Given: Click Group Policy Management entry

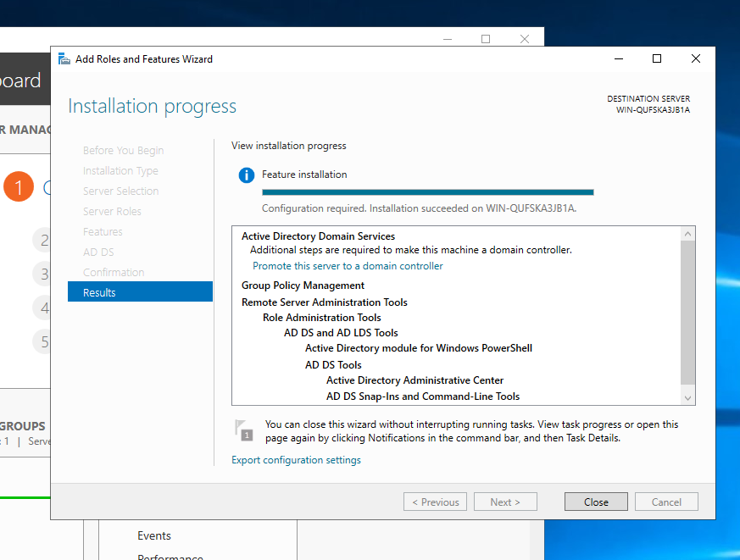Looking at the screenshot, I should [x=303, y=286].
